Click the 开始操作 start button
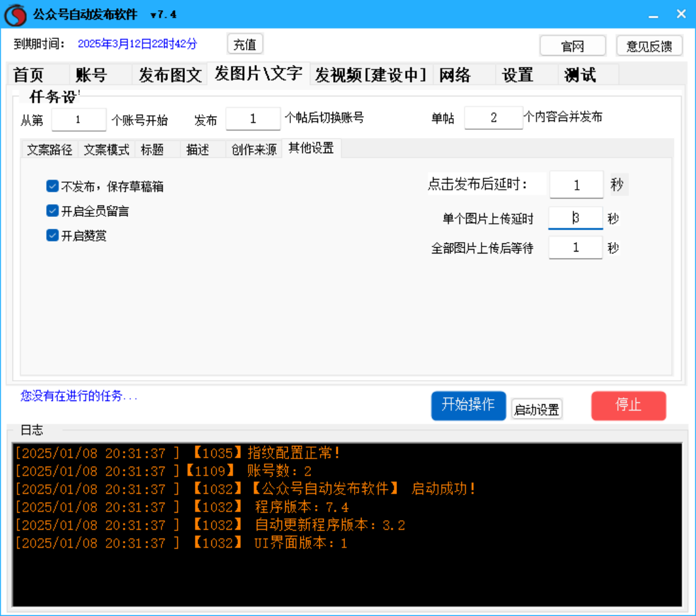Screen dimensions: 696x616 coord(468,405)
